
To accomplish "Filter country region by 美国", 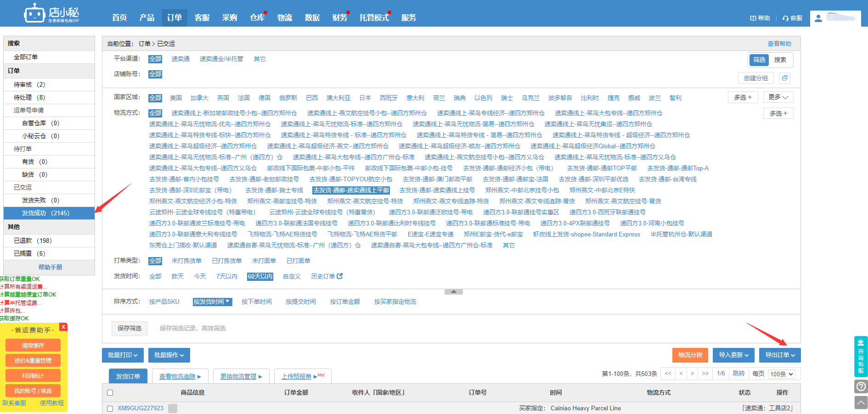I will pos(176,98).
